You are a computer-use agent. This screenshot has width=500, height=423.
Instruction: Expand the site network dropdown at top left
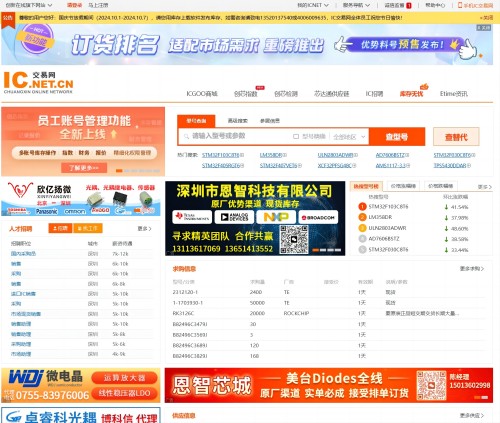pos(29,5)
